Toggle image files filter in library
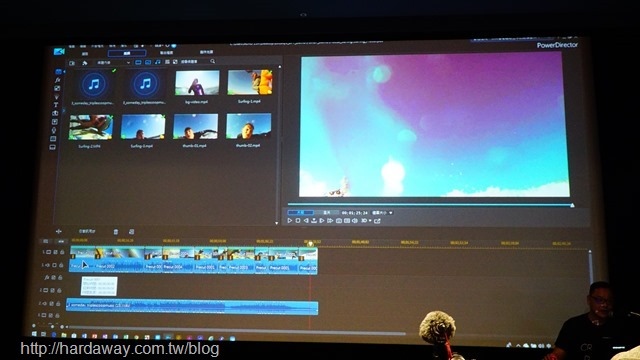This screenshot has height=360, width=640. click(148, 62)
